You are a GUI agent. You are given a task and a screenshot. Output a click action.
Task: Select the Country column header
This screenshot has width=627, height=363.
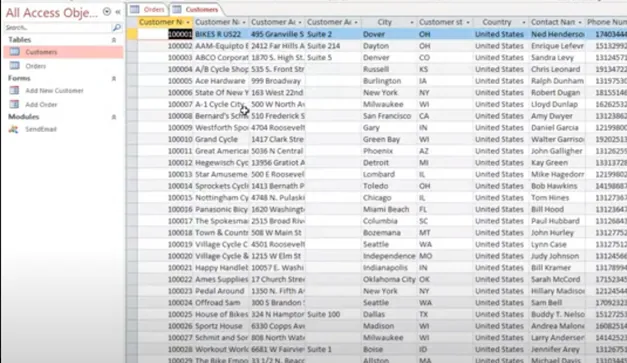(x=497, y=22)
